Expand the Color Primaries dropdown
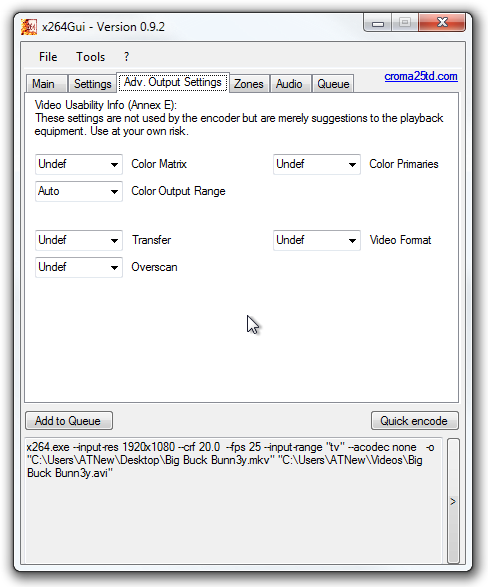Viewport: 488px width, 587px height. 317,164
